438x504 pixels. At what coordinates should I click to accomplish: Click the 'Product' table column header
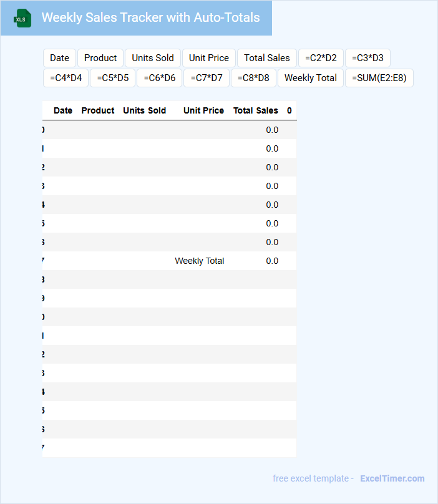point(98,110)
